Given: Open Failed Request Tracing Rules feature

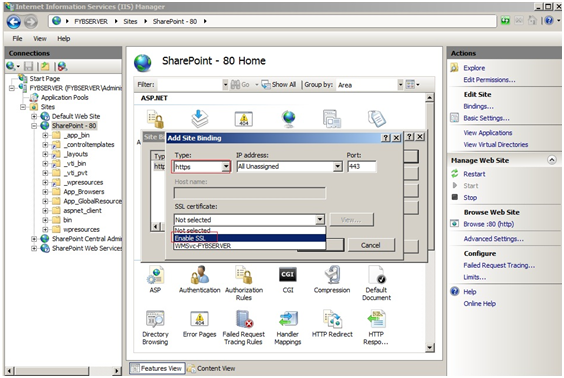Looking at the screenshot, I should (x=244, y=327).
